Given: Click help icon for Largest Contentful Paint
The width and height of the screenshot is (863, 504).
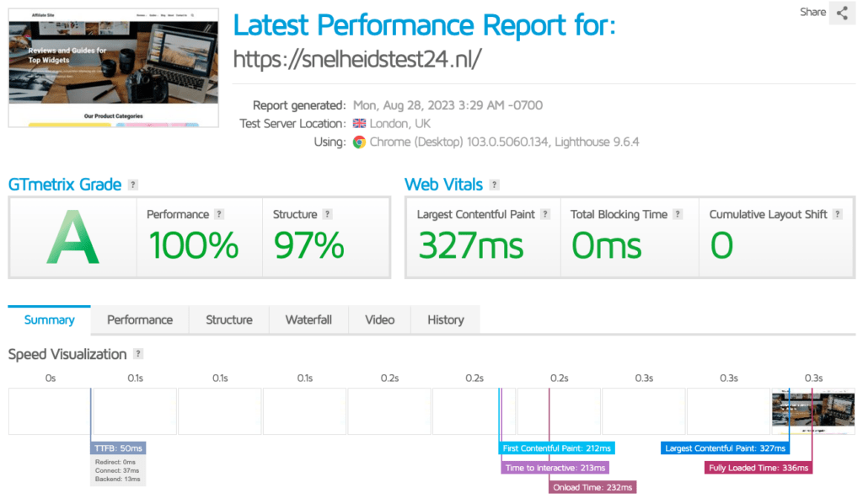Looking at the screenshot, I should pyautogui.click(x=545, y=215).
